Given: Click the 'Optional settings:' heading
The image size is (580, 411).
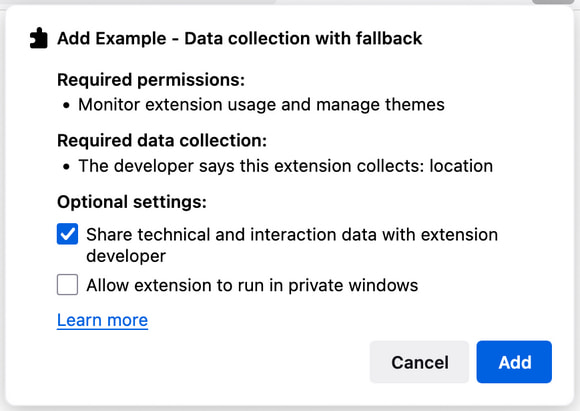Looking at the screenshot, I should pyautogui.click(x=132, y=202).
